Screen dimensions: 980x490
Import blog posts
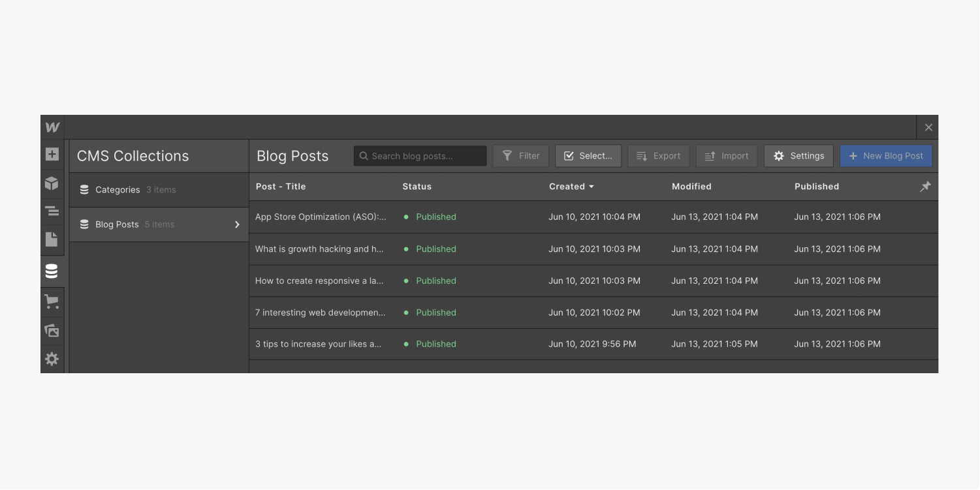pos(727,156)
